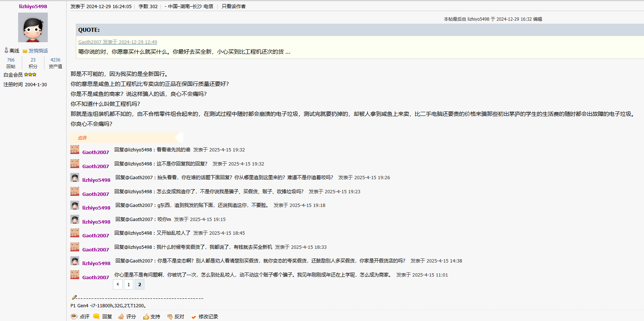
Task: Click the 评分 thumbs-up icon
Action: (x=121, y=317)
